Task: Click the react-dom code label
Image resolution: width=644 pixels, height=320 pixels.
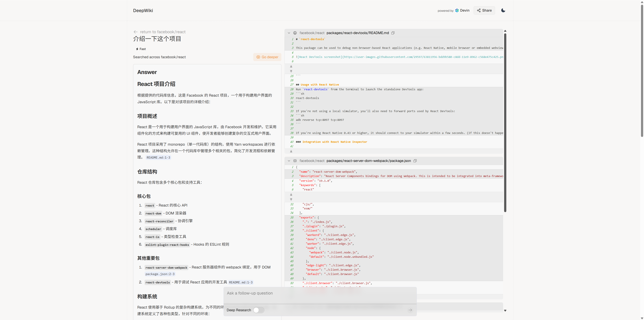Action: point(153,213)
